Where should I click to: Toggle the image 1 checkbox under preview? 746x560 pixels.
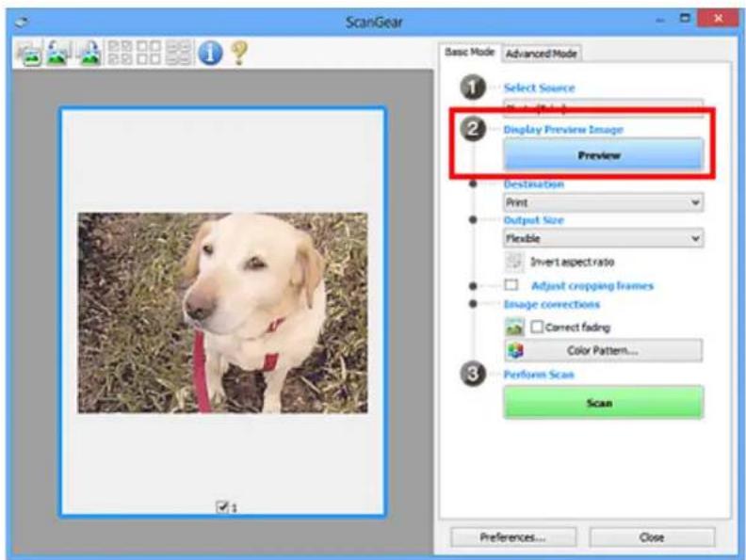tap(221, 507)
